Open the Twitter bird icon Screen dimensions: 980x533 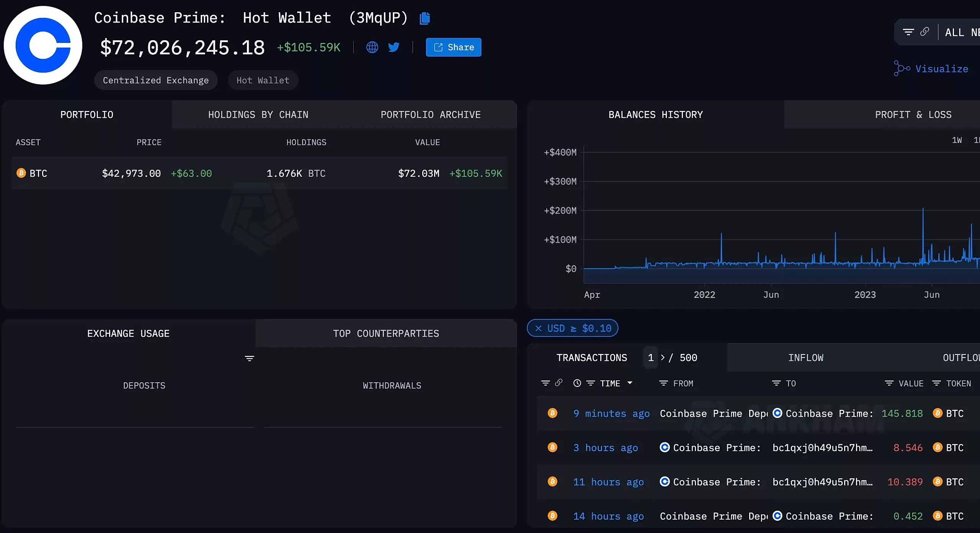pos(394,47)
